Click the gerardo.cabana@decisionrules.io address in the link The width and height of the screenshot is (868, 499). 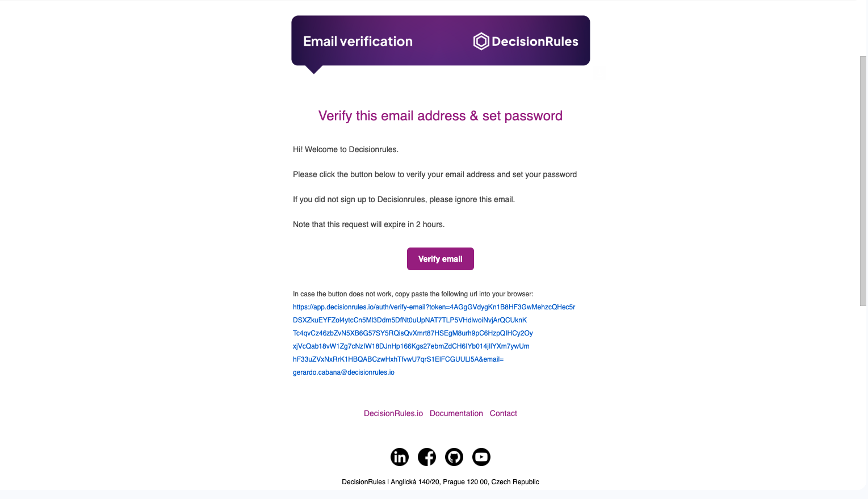click(x=343, y=372)
